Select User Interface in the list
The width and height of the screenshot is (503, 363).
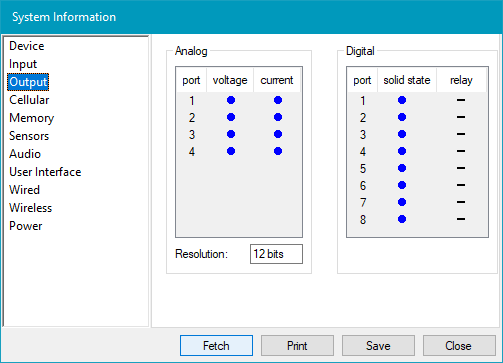pyautogui.click(x=45, y=172)
